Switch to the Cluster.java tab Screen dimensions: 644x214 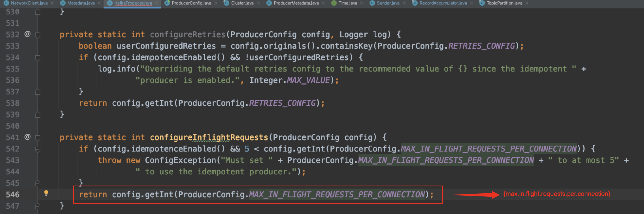pos(242,3)
